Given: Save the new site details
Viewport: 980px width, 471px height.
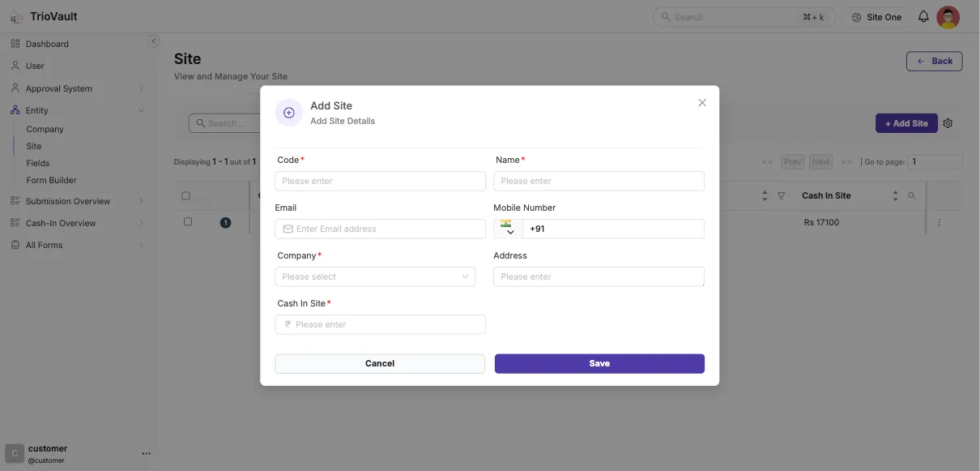Looking at the screenshot, I should pos(599,363).
